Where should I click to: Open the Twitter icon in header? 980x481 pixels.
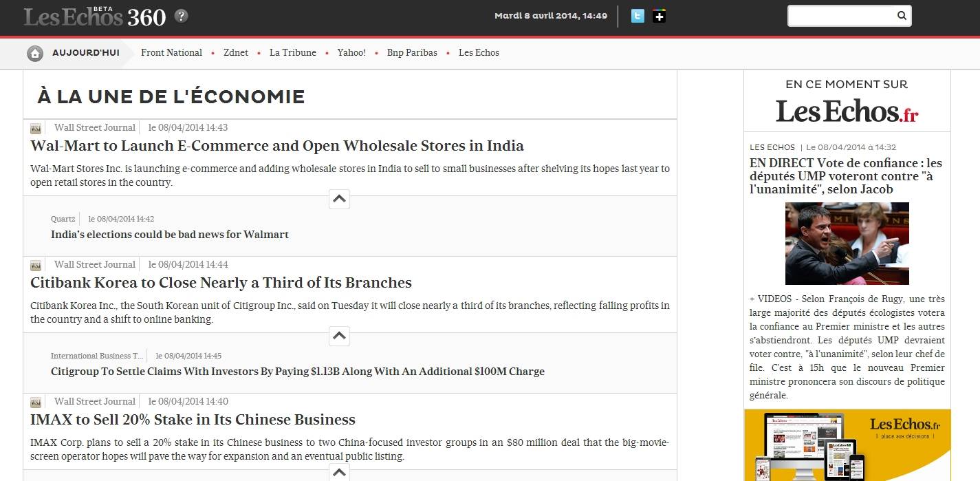pyautogui.click(x=638, y=16)
